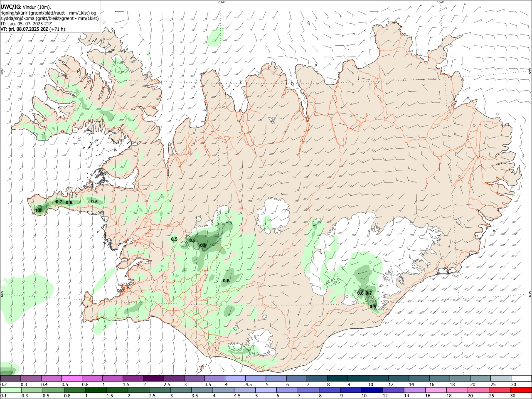Click the darkest green swatch in lower legend
This screenshot has height=399, width=532.
pyautogui.click(x=96, y=390)
